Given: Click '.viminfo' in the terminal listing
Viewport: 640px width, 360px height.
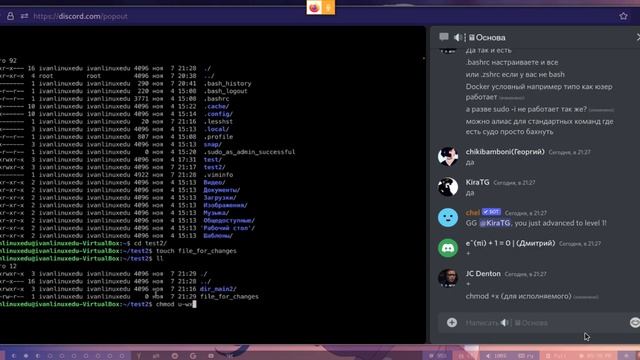Looking at the screenshot, I should [x=218, y=175].
